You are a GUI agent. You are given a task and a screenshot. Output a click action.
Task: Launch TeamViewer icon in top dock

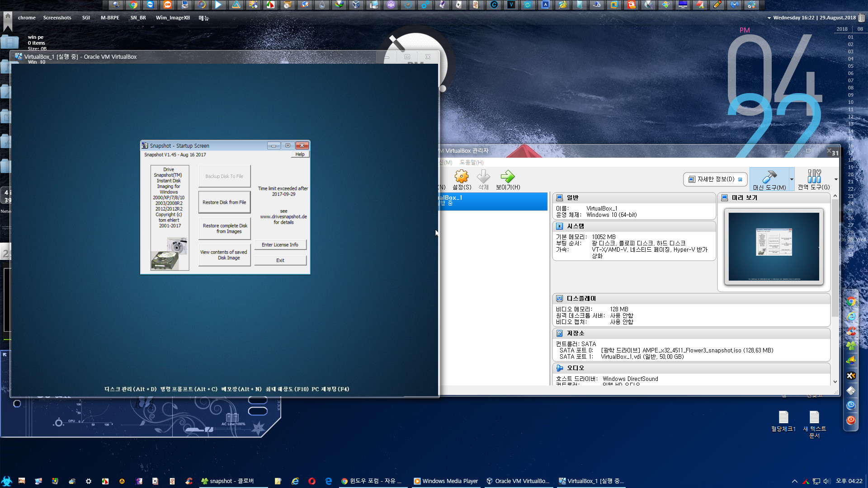pyautogui.click(x=151, y=5)
